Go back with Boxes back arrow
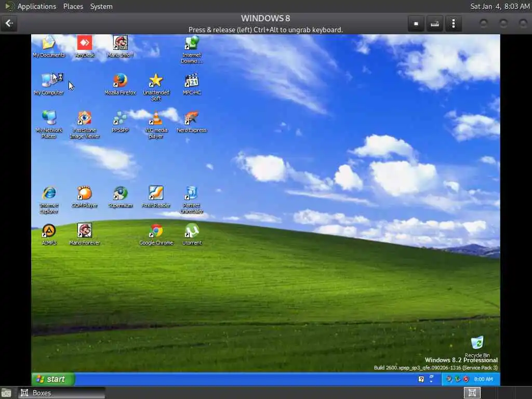 coord(9,23)
